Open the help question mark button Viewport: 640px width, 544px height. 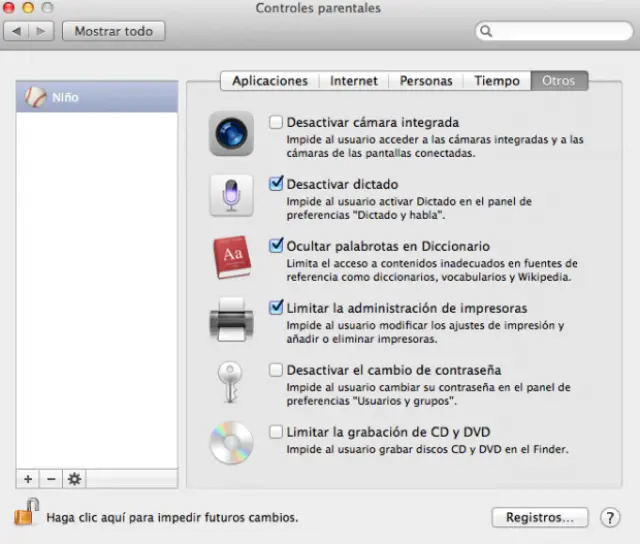609,517
